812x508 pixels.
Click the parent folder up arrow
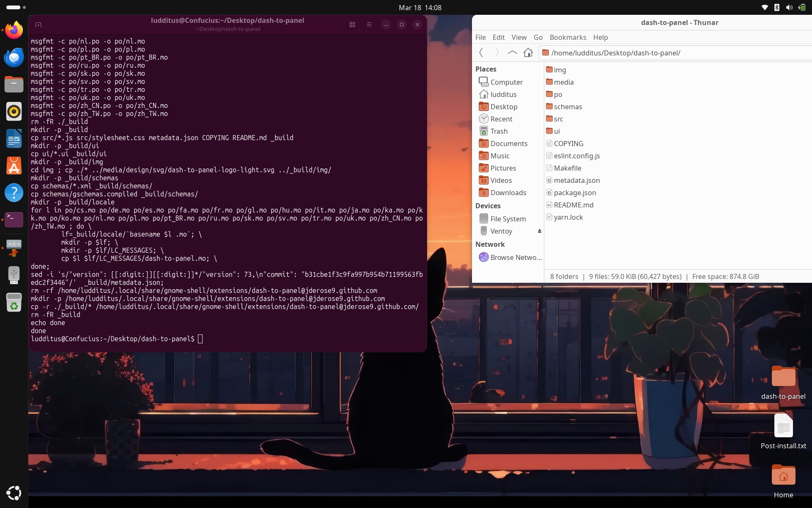pos(512,52)
